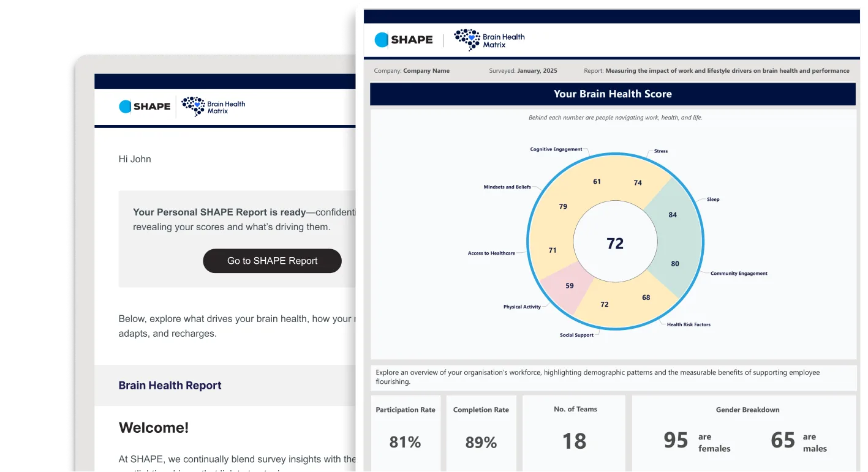Click the SHAPE logo in the email header
Screen dimensions: 868x472
click(x=145, y=107)
